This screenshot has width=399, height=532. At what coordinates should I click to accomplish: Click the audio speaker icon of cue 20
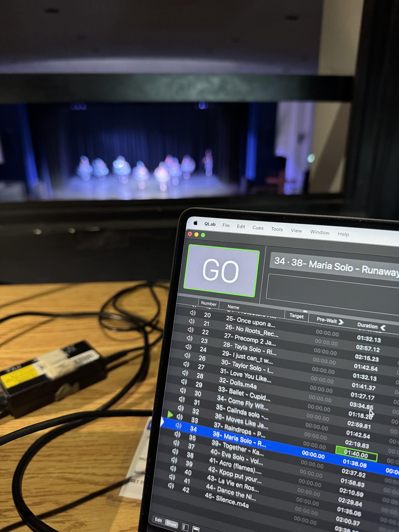pos(193,313)
